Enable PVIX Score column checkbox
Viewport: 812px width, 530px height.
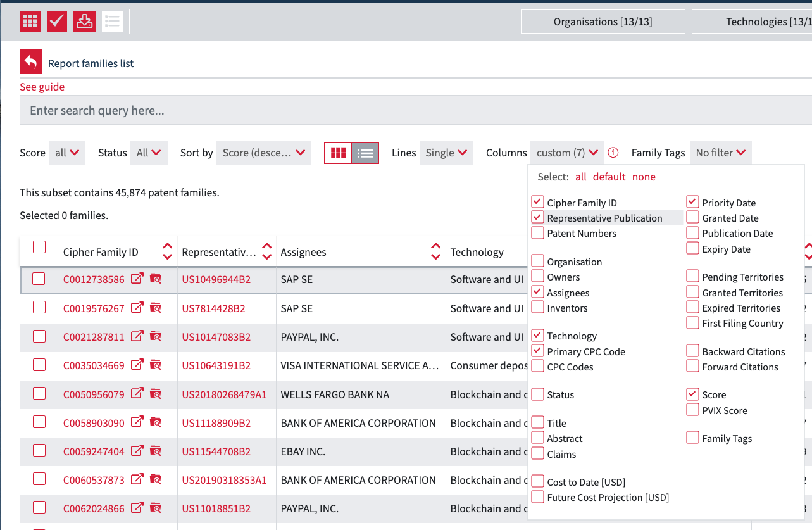coord(692,410)
